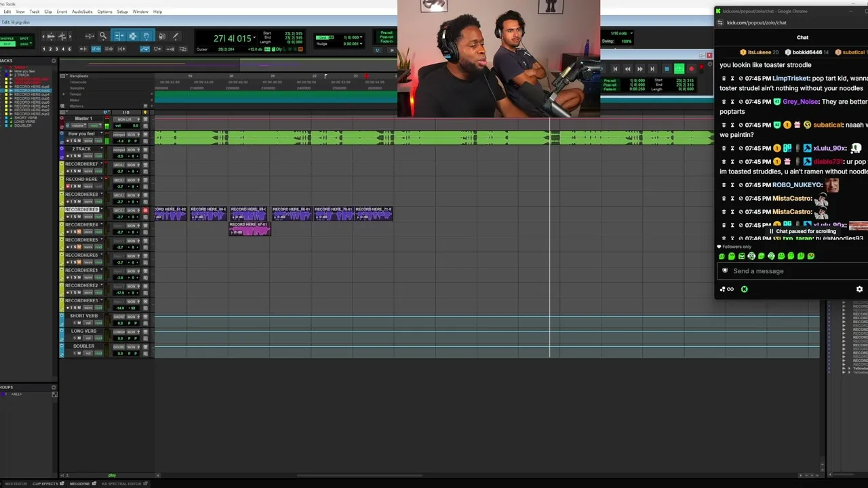Toggle Tab to Transients icon
Viewport: 868px width, 488px height.
click(x=83, y=49)
